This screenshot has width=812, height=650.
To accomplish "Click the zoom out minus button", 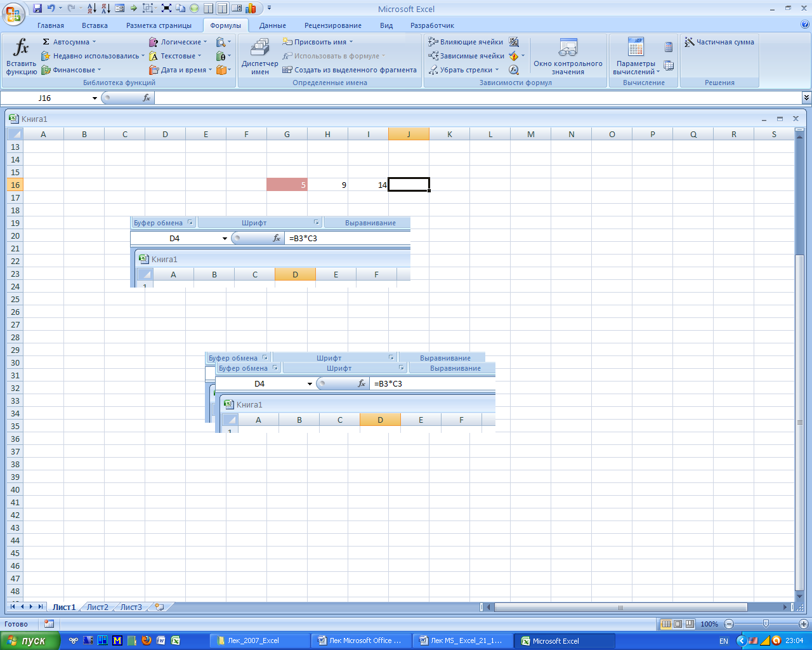I will click(x=729, y=624).
